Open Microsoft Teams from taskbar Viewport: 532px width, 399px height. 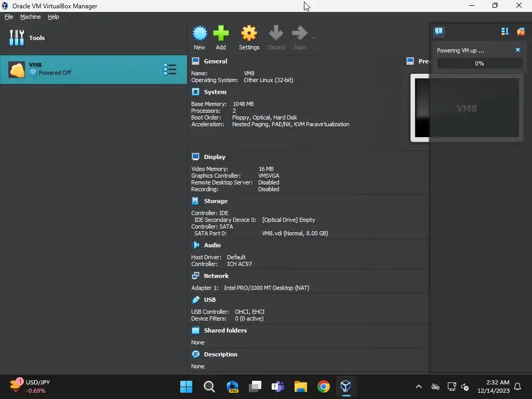click(x=277, y=387)
